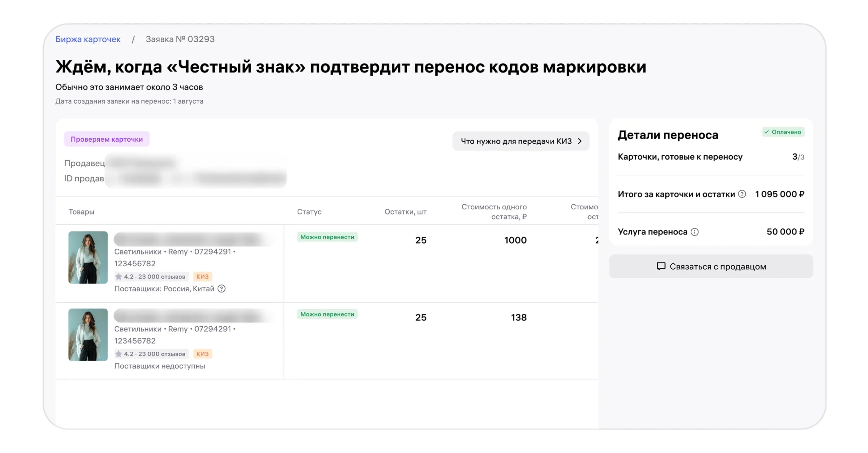Click the Оплачено paid status badge

point(783,132)
